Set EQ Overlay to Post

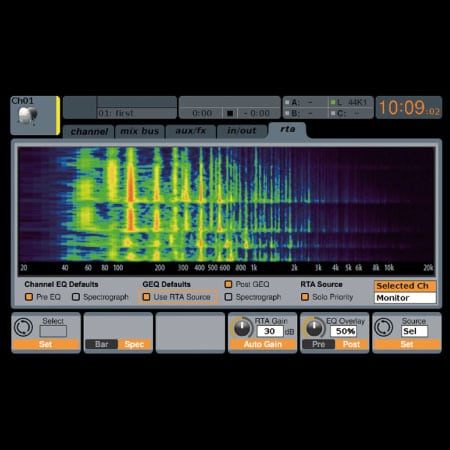[x=351, y=344]
